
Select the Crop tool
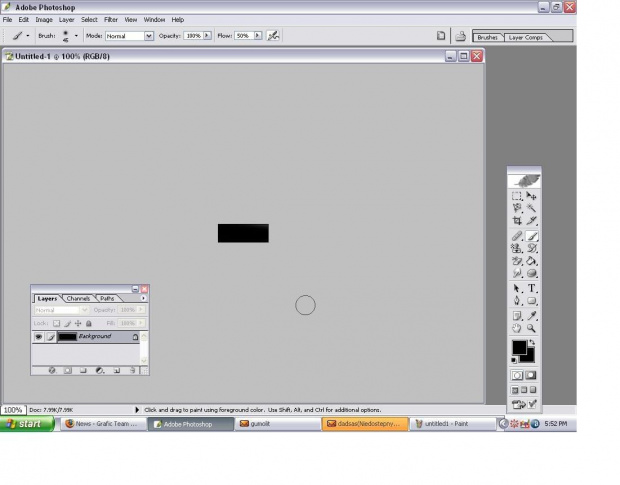[x=517, y=221]
